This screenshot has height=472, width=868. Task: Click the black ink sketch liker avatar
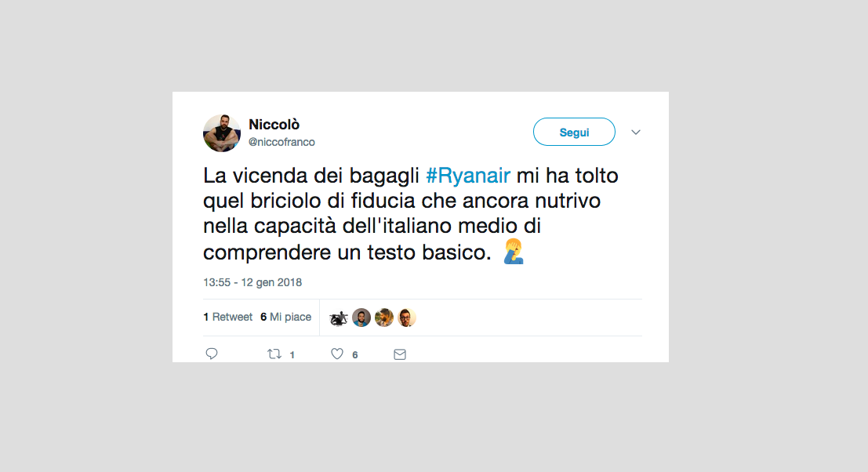[338, 318]
